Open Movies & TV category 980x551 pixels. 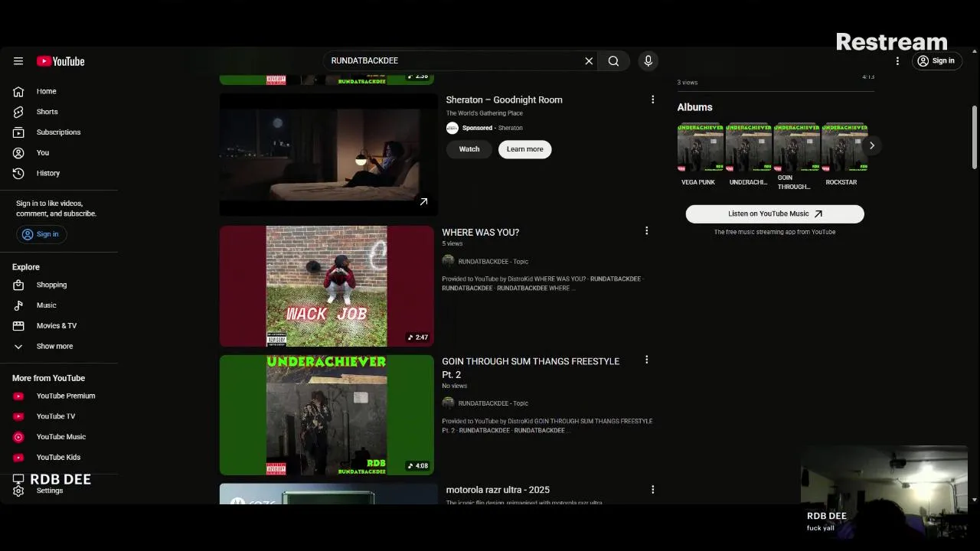coord(57,326)
